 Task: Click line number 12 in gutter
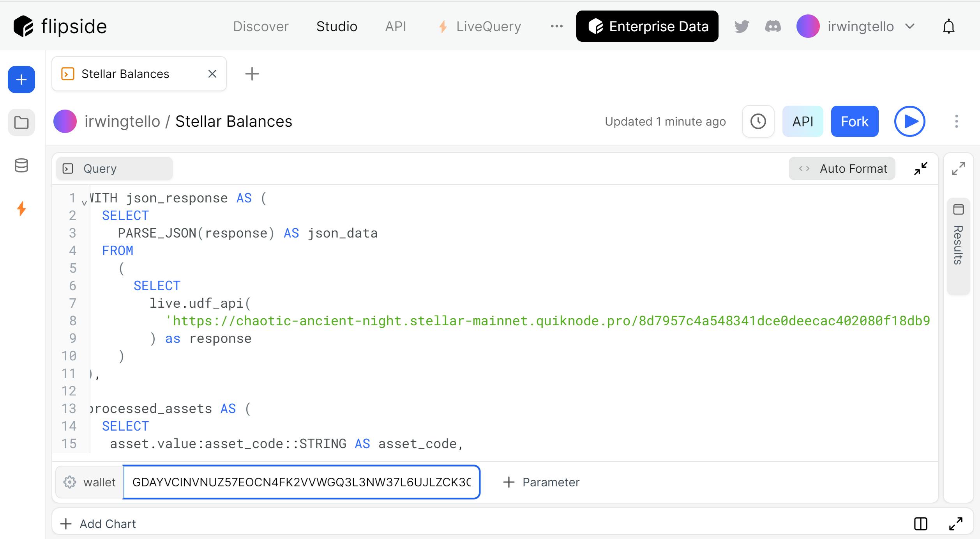click(x=69, y=391)
